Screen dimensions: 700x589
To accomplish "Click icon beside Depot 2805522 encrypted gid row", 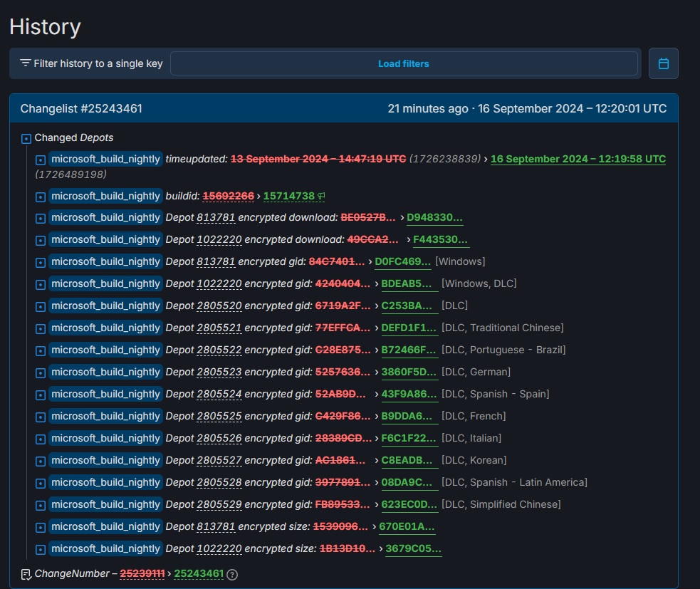I will click(x=41, y=351).
